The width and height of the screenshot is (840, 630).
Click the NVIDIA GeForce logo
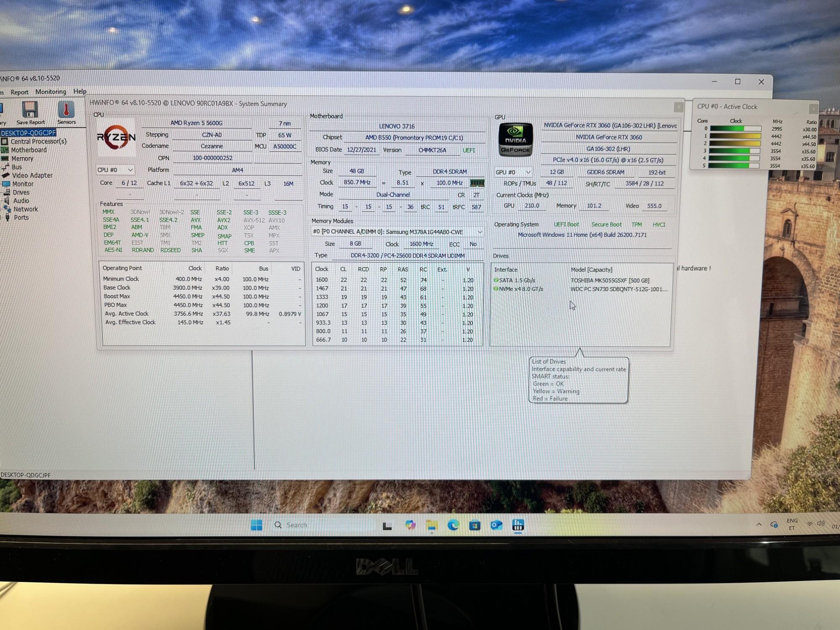(x=515, y=140)
